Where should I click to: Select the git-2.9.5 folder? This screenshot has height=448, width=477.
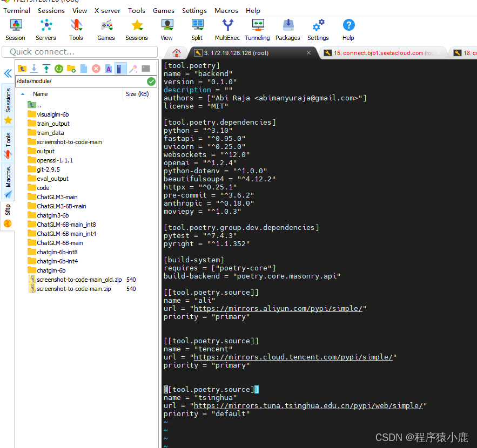pos(44,169)
